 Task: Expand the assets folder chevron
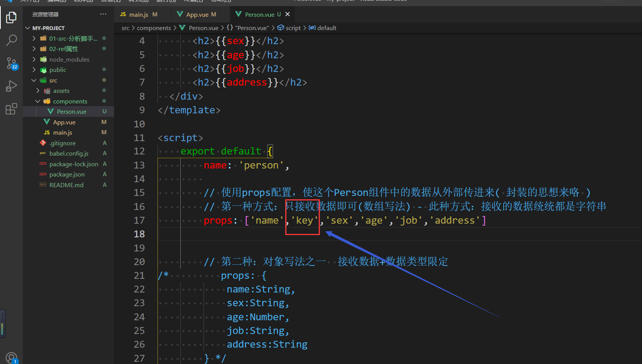38,91
